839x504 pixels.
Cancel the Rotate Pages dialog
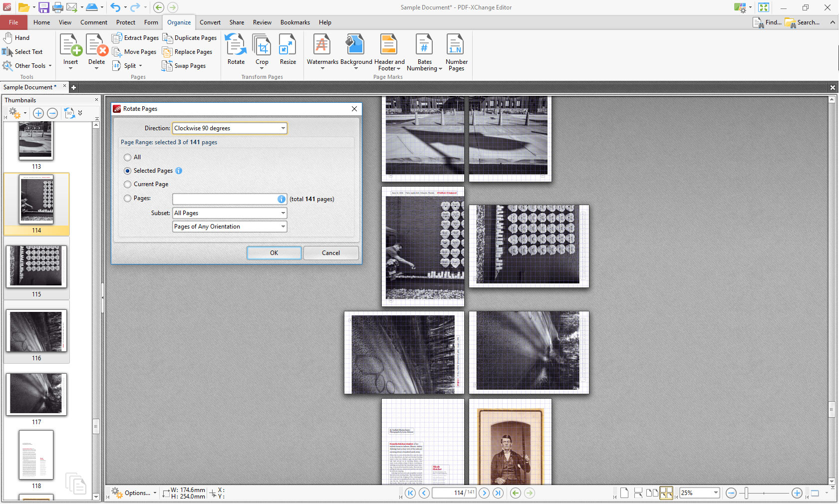coord(331,252)
